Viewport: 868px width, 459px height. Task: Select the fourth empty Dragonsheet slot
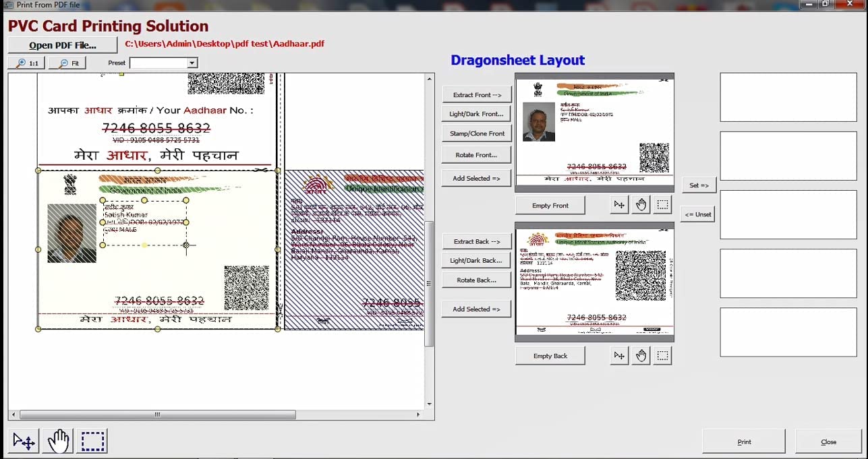[788, 274]
